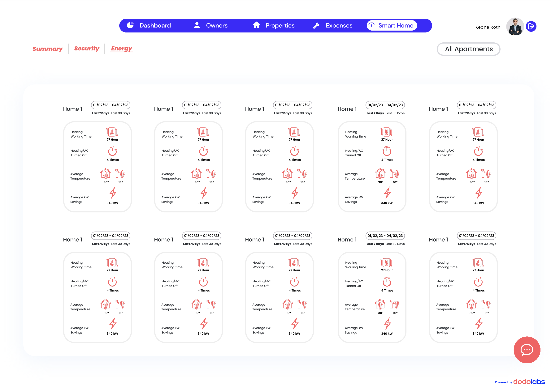Select Last 7 Days on fourth bottom-row card
The width and height of the screenshot is (551, 392).
(375, 244)
